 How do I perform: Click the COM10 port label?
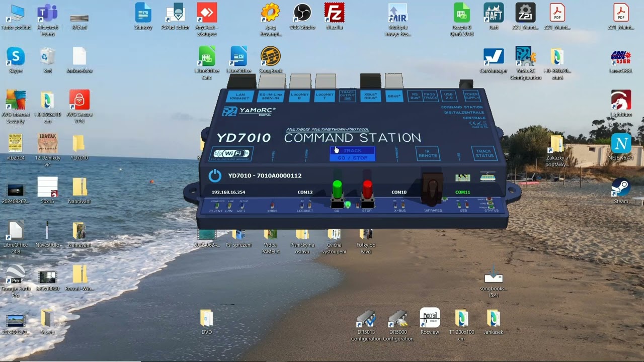(399, 192)
